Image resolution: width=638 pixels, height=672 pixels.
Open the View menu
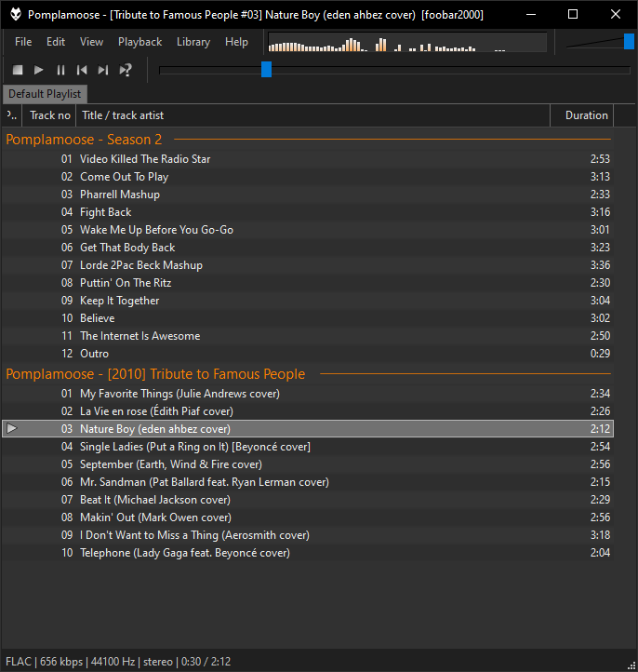pos(91,42)
